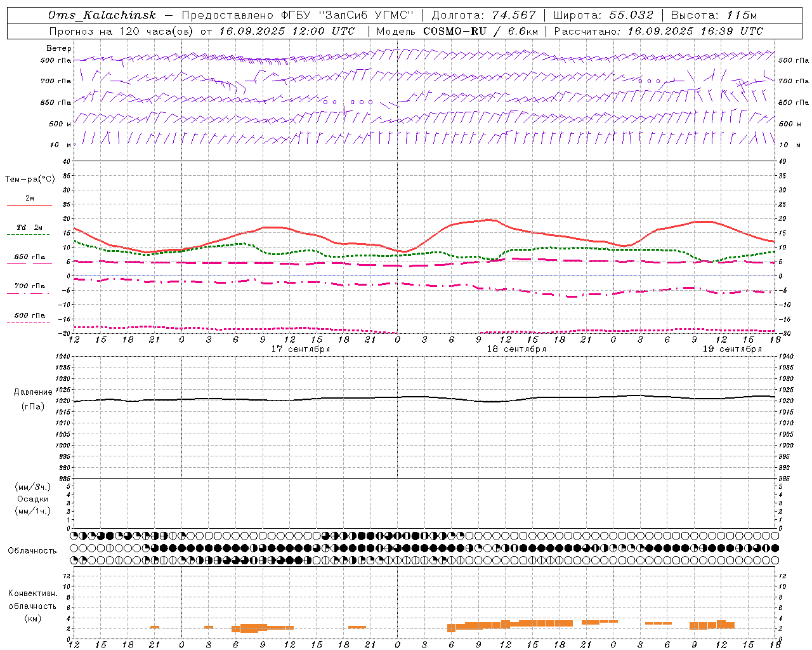Click the '18 сентября' date label

(516, 349)
